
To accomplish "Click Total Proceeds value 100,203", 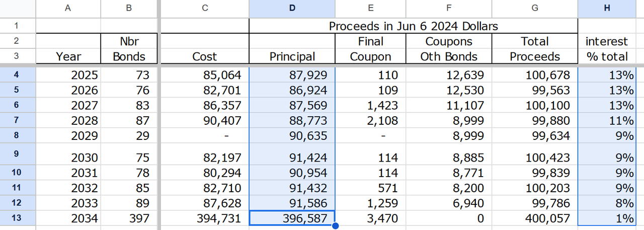I will tap(535, 188).
